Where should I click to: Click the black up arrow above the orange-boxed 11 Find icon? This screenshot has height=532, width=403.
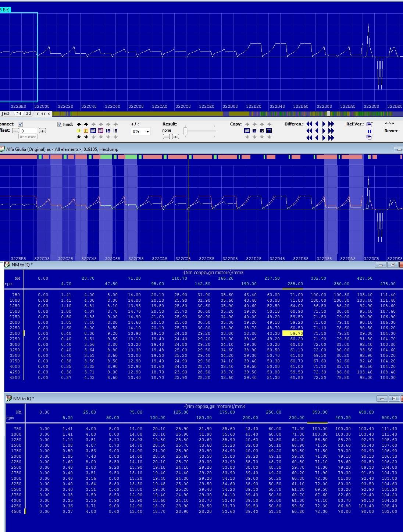(x=86, y=124)
